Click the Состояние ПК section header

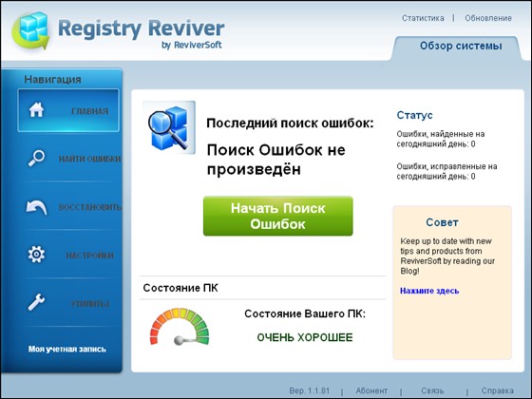point(180,288)
